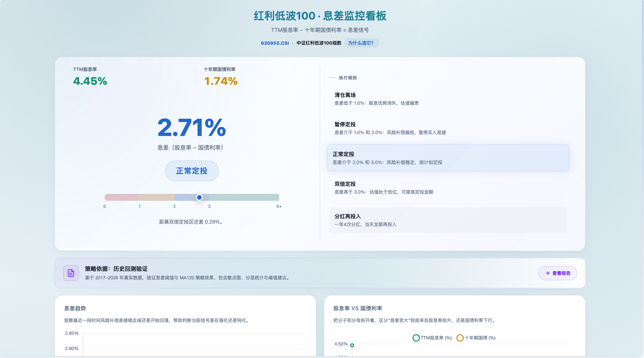Click the 2.85% axis label on 息差趋势 chart
The width and height of the screenshot is (644, 358).
coord(72,333)
